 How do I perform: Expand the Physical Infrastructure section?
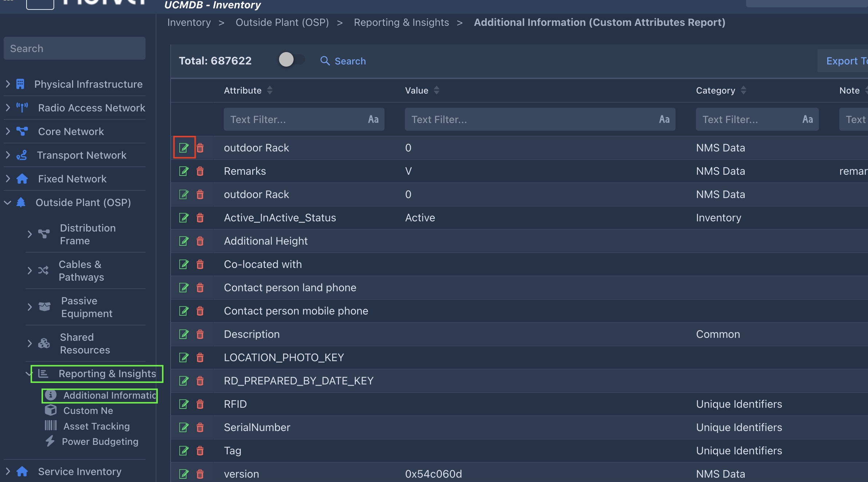pos(8,84)
